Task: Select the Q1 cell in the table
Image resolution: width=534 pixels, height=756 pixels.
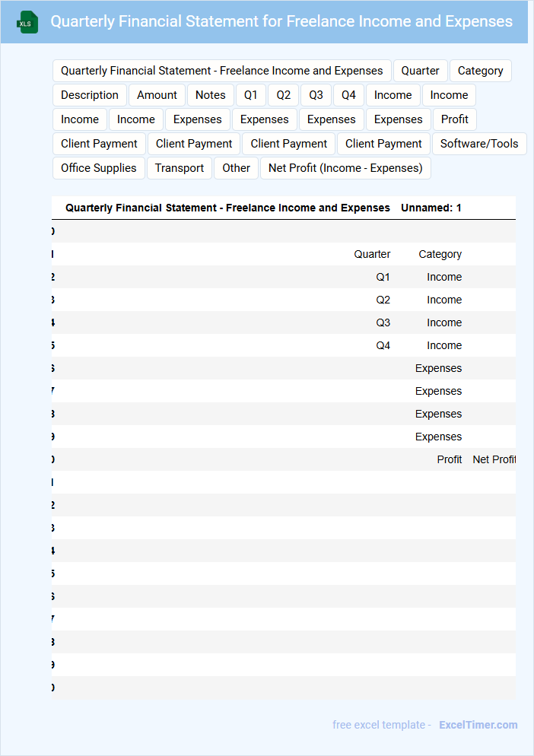Action: [x=383, y=277]
